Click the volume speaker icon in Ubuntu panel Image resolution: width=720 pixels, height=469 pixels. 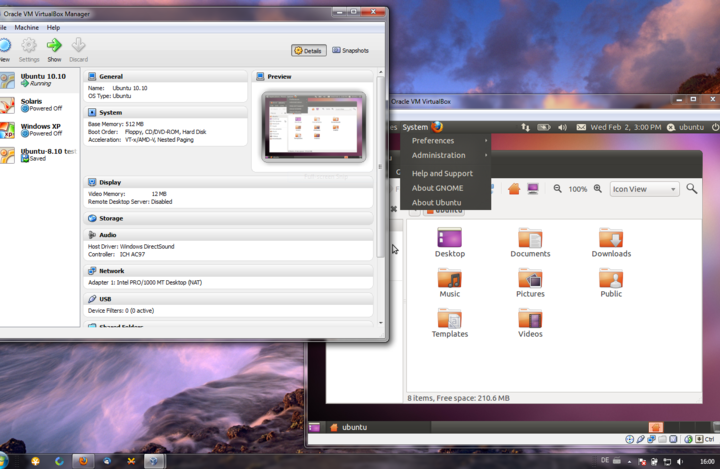[x=562, y=127]
